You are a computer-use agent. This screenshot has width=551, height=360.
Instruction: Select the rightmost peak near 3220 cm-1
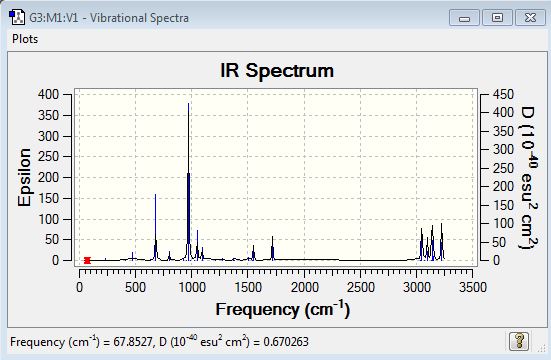442,242
